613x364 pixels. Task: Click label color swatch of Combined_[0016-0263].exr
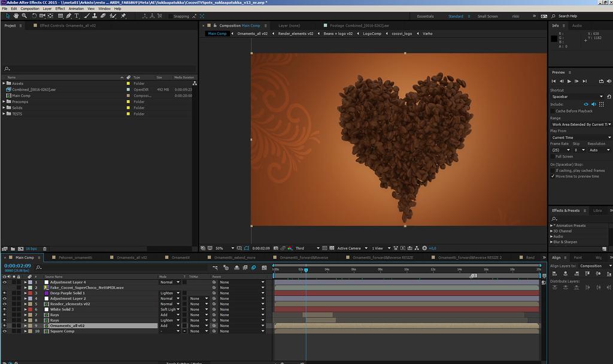(128, 90)
